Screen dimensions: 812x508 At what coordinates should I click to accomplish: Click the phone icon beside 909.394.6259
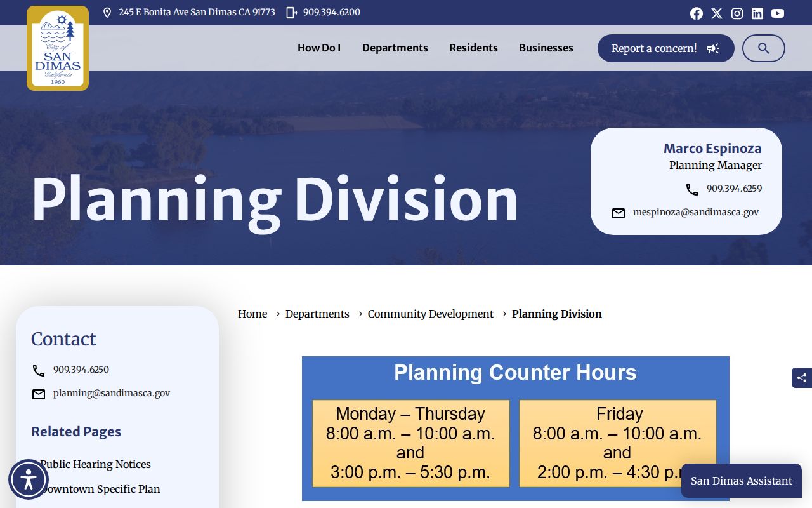[692, 190]
